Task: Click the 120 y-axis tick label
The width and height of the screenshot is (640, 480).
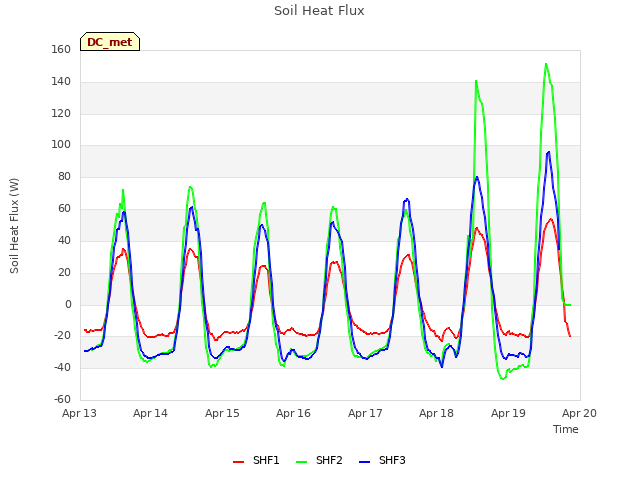Action: click(x=61, y=113)
